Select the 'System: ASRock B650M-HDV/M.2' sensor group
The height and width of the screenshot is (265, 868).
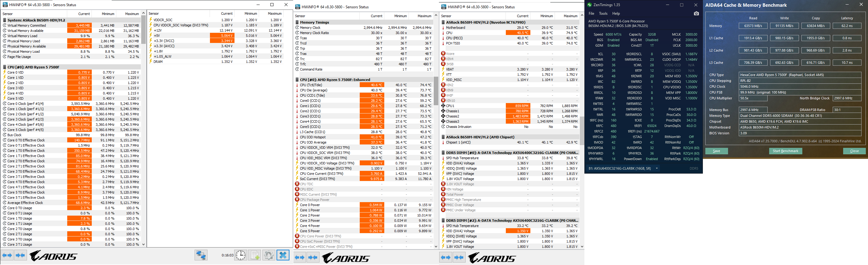(x=71, y=20)
